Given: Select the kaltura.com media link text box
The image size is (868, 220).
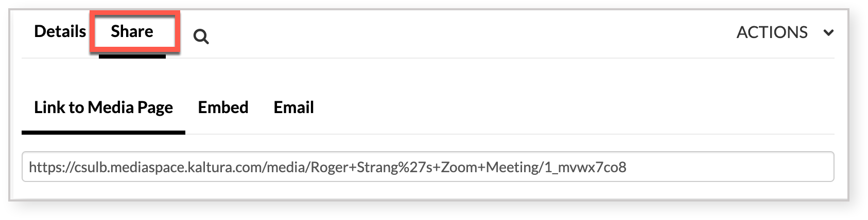Looking at the screenshot, I should (428, 167).
